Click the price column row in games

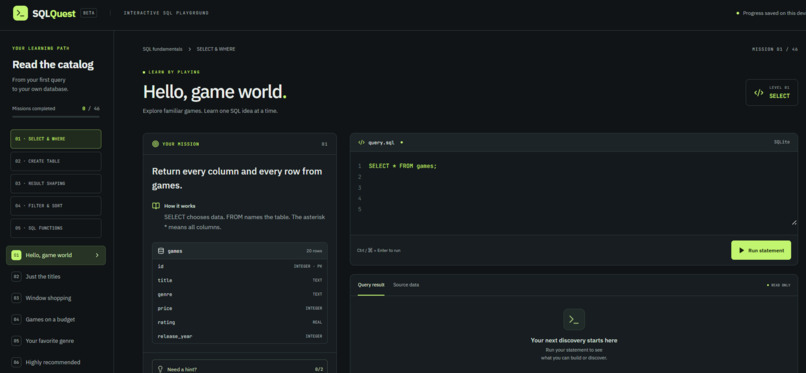pyautogui.click(x=240, y=308)
